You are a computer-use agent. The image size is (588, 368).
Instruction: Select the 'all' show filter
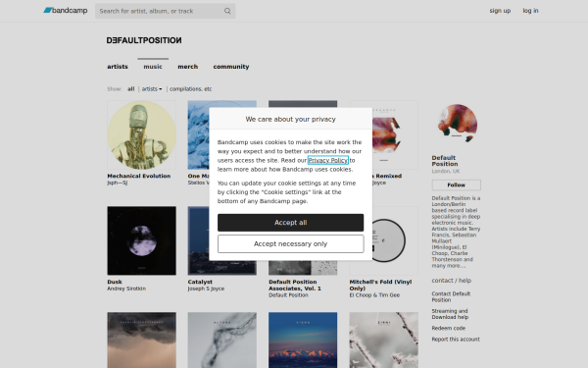point(131,89)
